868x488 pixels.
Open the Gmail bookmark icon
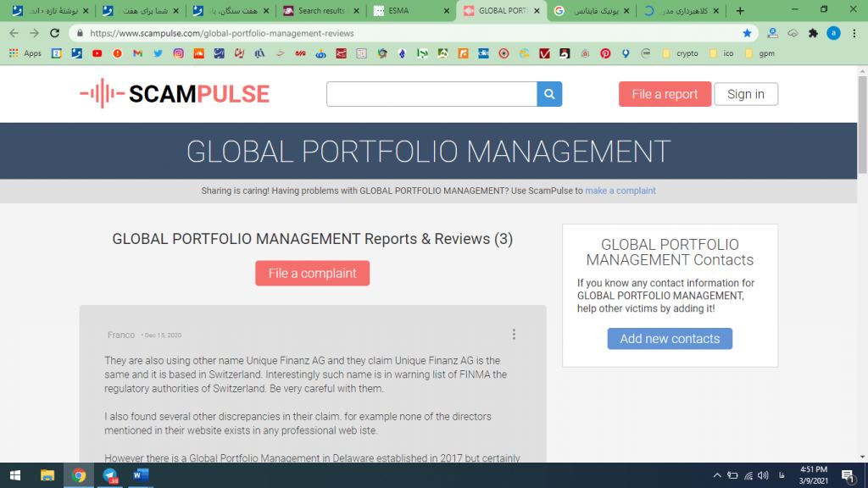click(x=137, y=53)
